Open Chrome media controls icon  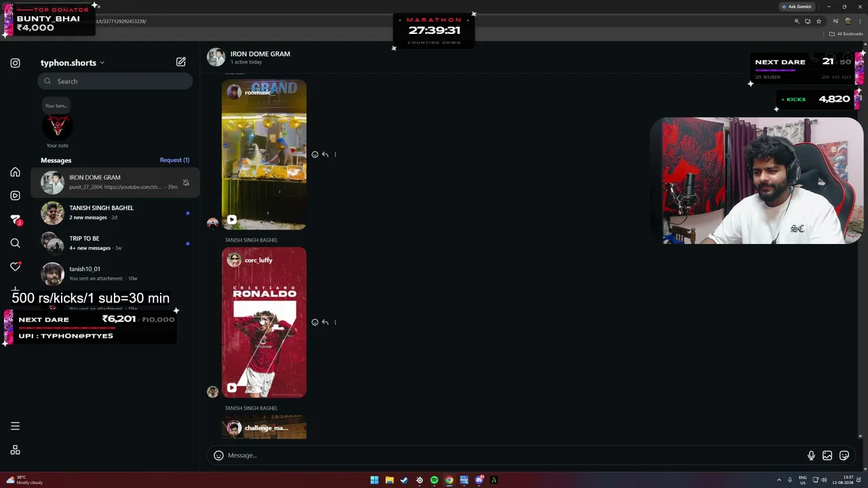[x=835, y=21]
